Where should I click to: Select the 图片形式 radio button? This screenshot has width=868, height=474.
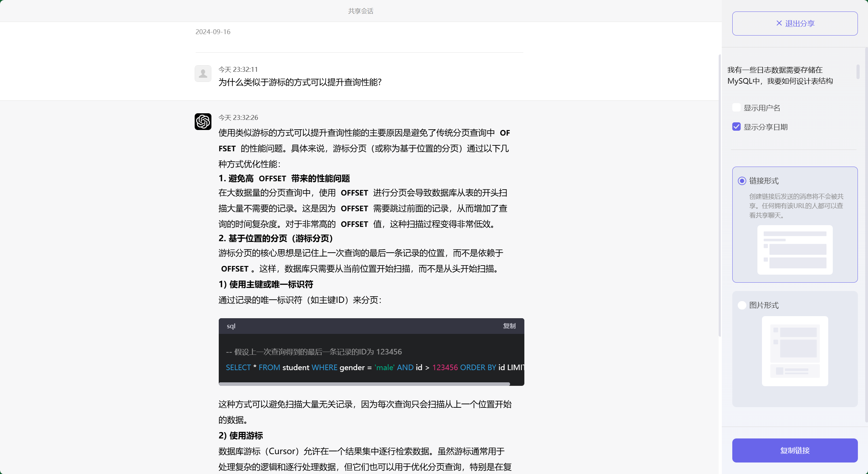(742, 305)
